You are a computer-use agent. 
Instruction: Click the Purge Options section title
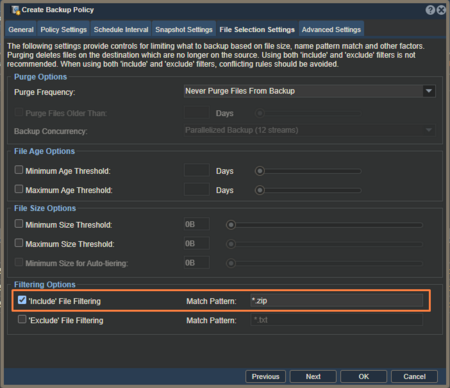click(x=40, y=77)
